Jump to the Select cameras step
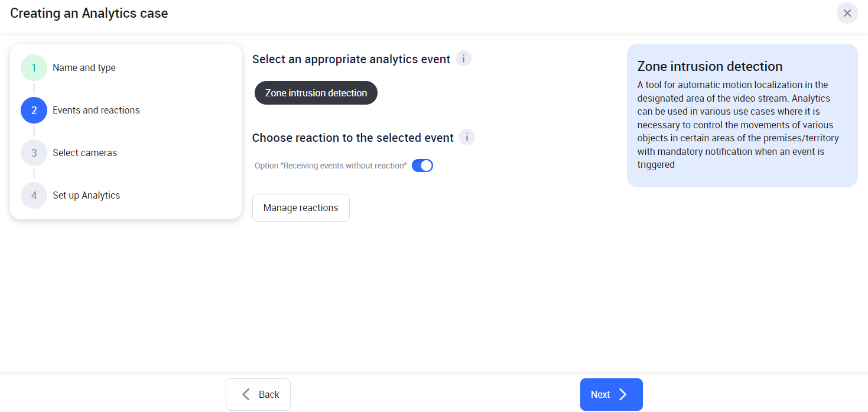 (84, 153)
